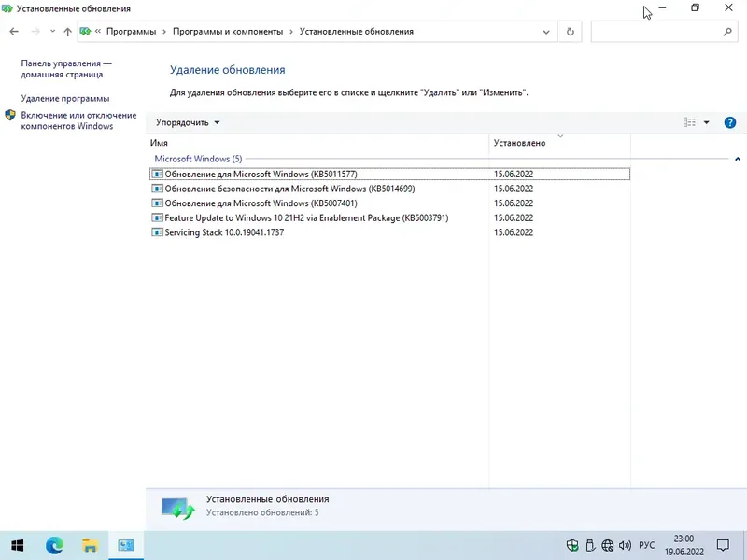Image resolution: width=747 pixels, height=560 pixels.
Task: Click 'Установленные обновления' breadcrumb
Action: [357, 32]
